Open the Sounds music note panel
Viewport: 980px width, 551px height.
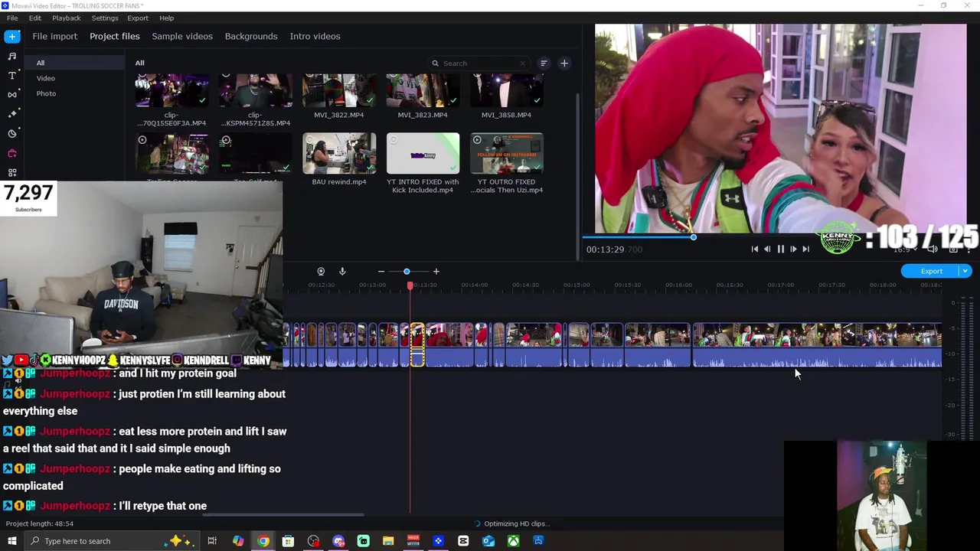tap(12, 56)
